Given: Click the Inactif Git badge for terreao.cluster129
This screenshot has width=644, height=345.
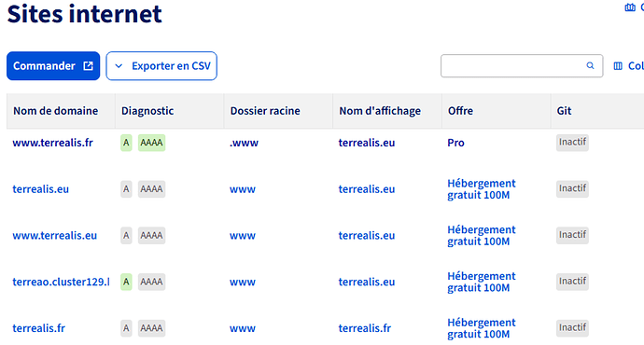Looking at the screenshot, I should [572, 282].
